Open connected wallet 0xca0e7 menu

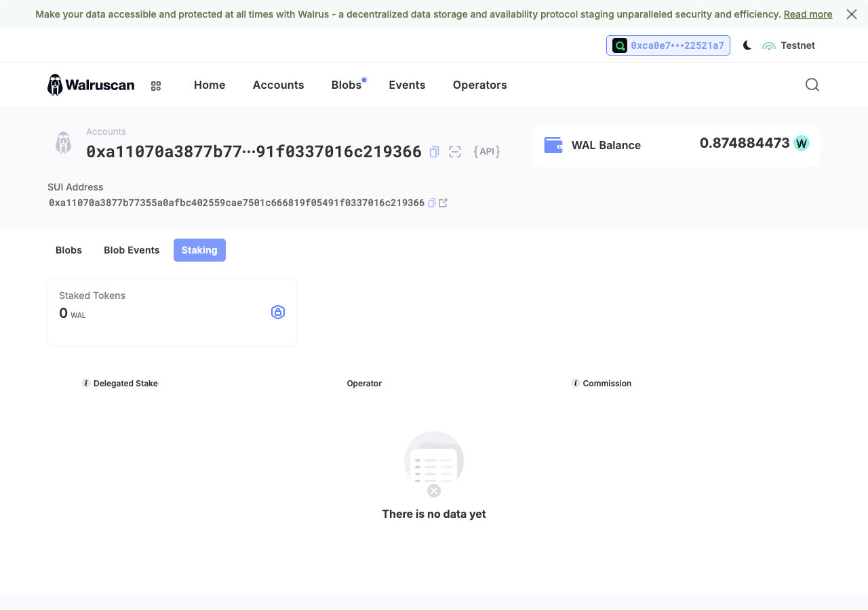(668, 45)
